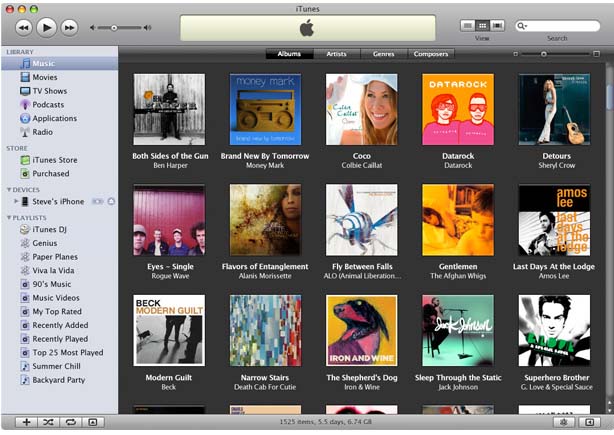This screenshot has height=435, width=614.
Task: Click the Next track fast-forward button
Action: [69, 28]
